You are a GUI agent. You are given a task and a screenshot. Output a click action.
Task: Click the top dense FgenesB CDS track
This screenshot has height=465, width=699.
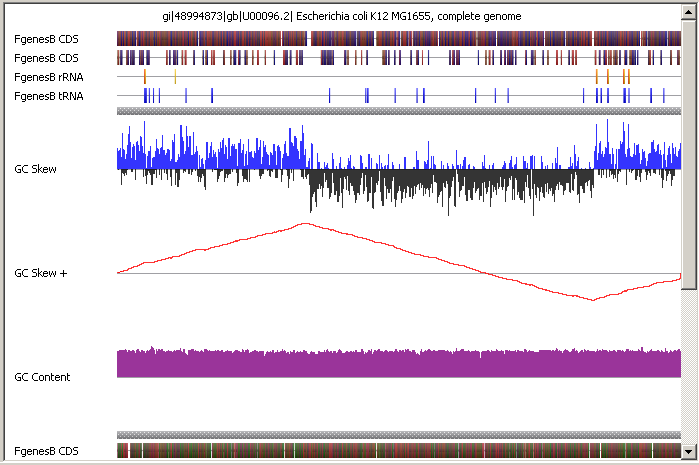399,39
